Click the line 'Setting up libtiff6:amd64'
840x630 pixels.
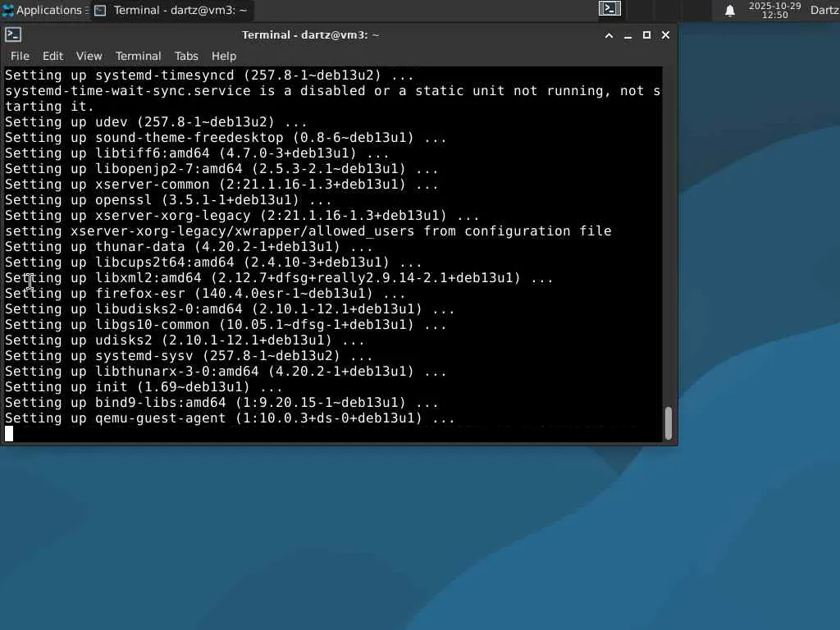pos(197,153)
